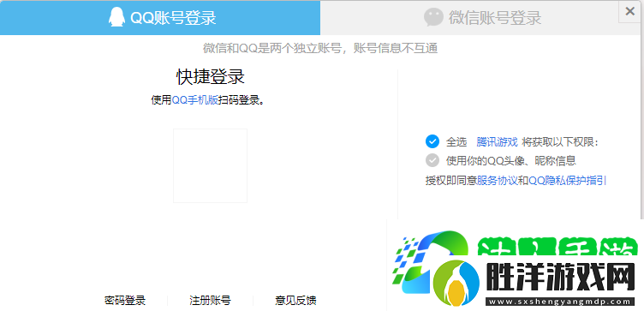This screenshot has height=311, width=644.
Task: Click 注册账号 link
Action: click(210, 301)
